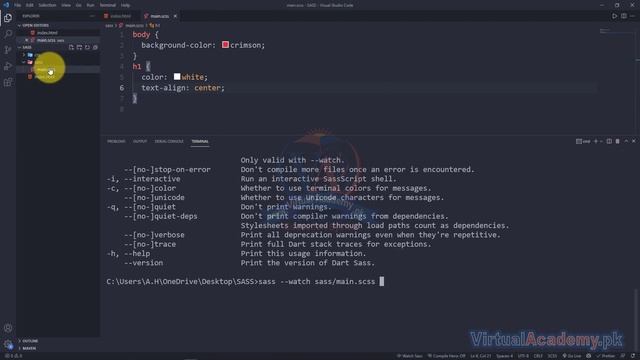Click the terminal command input line

coord(245,281)
